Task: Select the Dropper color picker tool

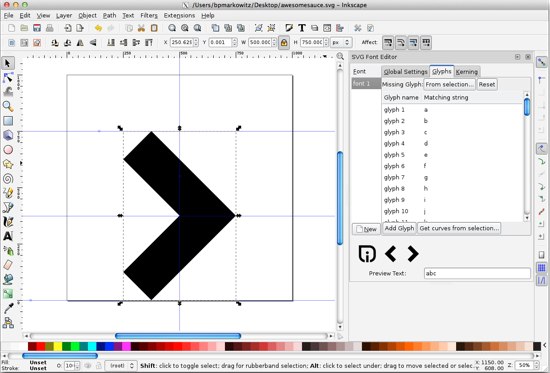Action: pos(8,308)
